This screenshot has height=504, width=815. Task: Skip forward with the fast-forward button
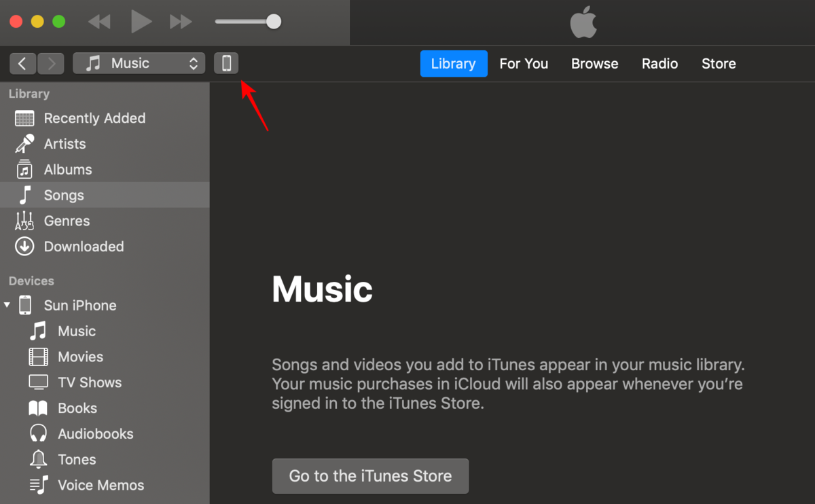pos(181,22)
